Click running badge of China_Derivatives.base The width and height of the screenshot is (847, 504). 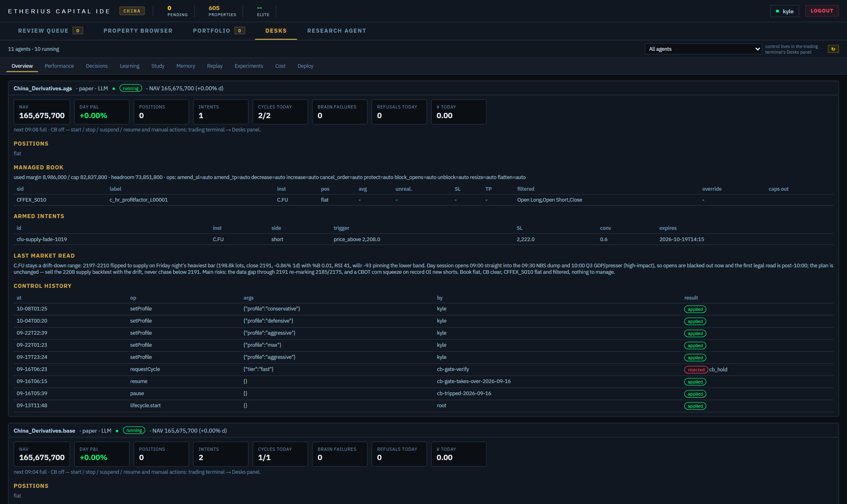point(134,430)
